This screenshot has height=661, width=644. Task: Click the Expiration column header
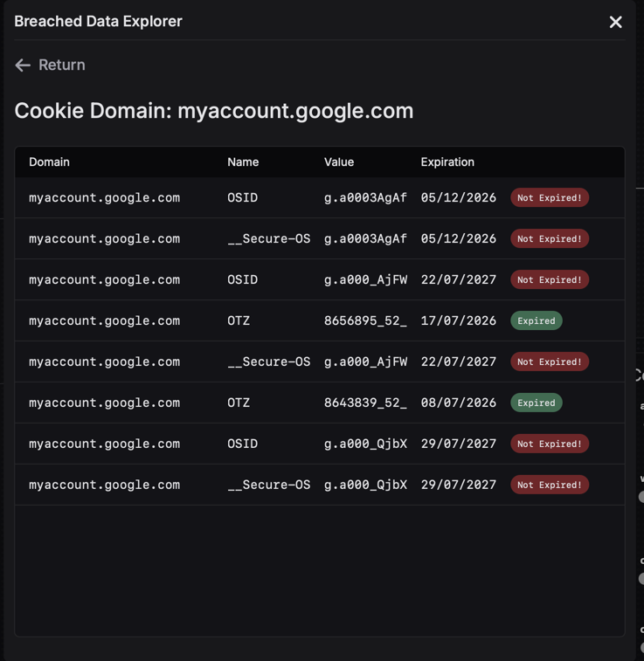447,162
